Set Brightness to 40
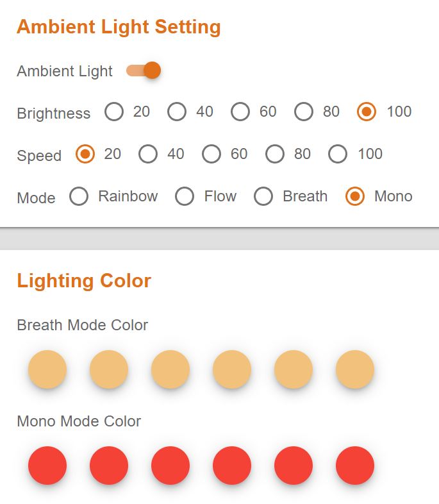 coord(177,112)
